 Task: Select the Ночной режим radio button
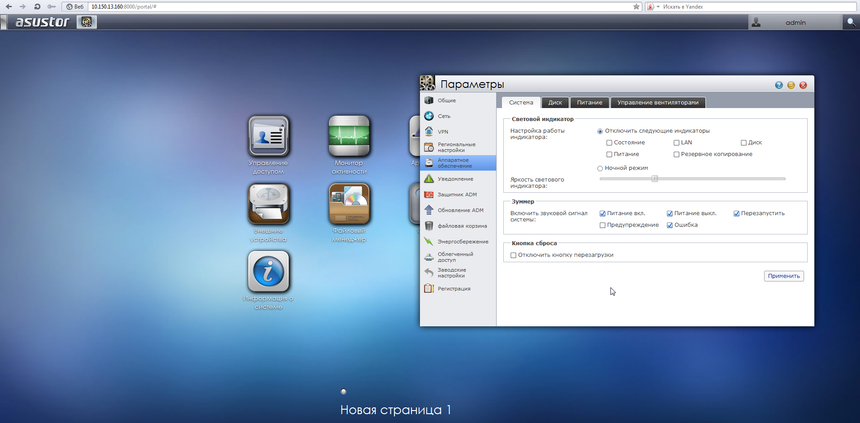[x=600, y=168]
